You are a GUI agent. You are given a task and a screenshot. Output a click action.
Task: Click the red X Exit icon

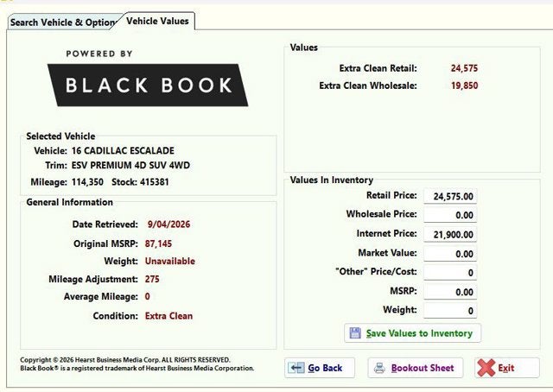point(486,368)
